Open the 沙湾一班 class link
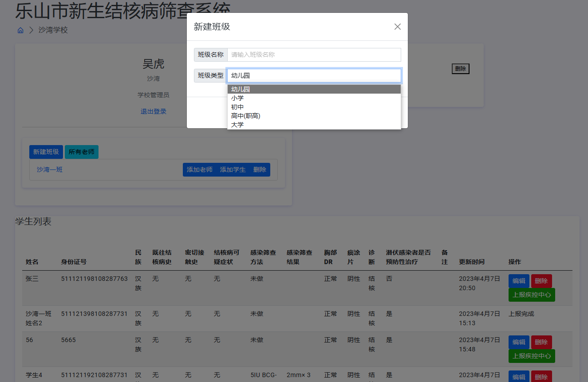Screen dimensions: 588x382 tap(50, 169)
